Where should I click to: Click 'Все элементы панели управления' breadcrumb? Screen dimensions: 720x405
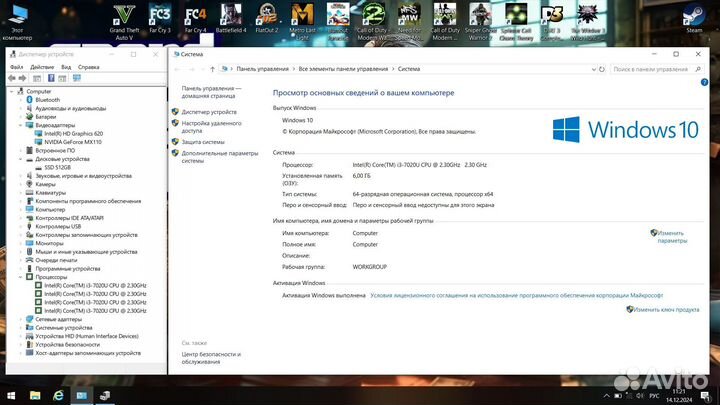tap(343, 69)
